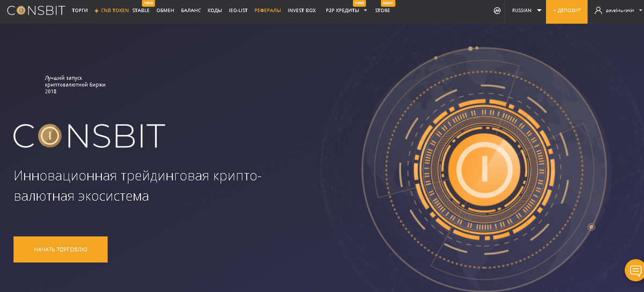Click the НАЧАТЬ ТОРГОВЛЮ button
The height and width of the screenshot is (292, 644).
(x=61, y=250)
